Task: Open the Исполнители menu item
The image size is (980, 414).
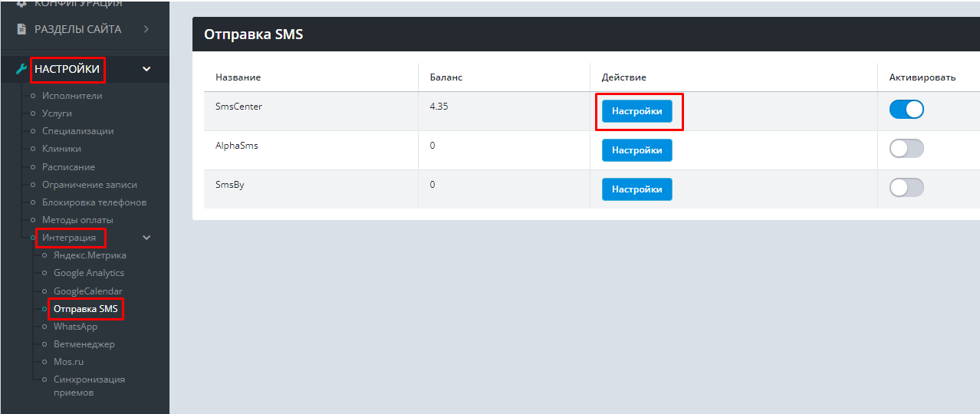Action: tap(72, 96)
